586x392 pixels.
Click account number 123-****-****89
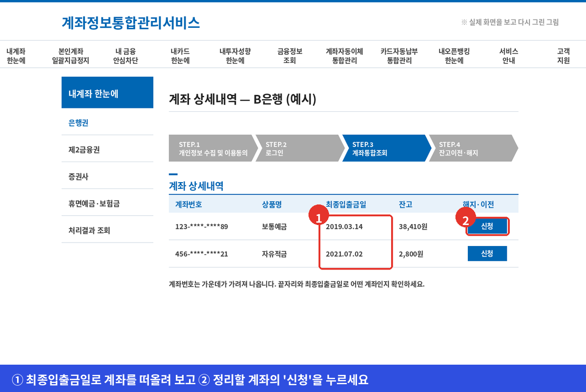(x=202, y=227)
